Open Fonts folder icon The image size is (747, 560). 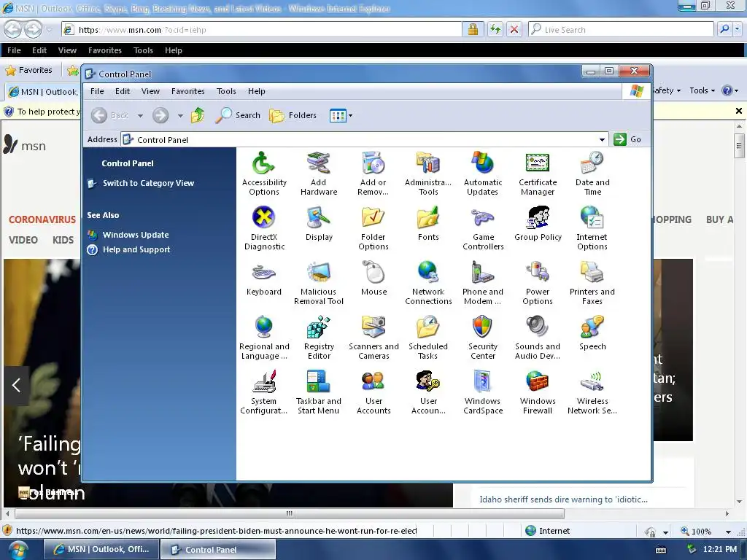[x=427, y=224]
